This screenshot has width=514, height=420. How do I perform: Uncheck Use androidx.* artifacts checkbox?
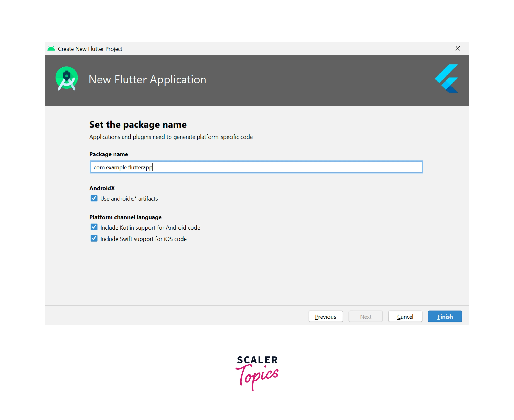(94, 198)
